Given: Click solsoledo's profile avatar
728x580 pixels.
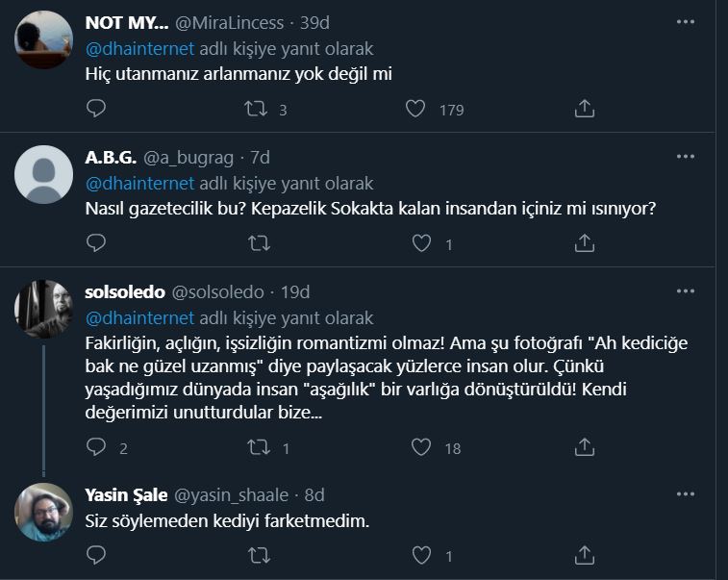Looking at the screenshot, I should click(40, 310).
